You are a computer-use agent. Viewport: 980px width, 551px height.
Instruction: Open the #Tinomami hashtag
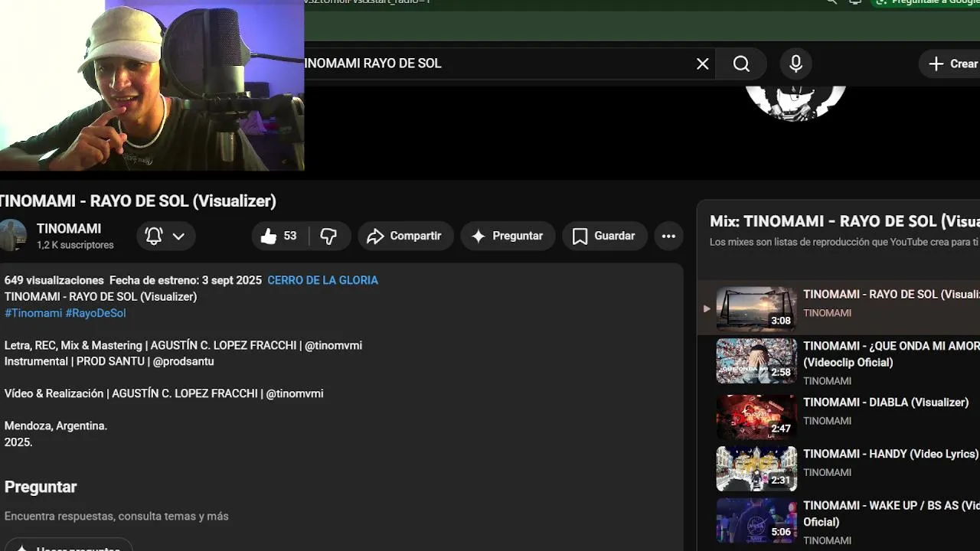point(33,313)
